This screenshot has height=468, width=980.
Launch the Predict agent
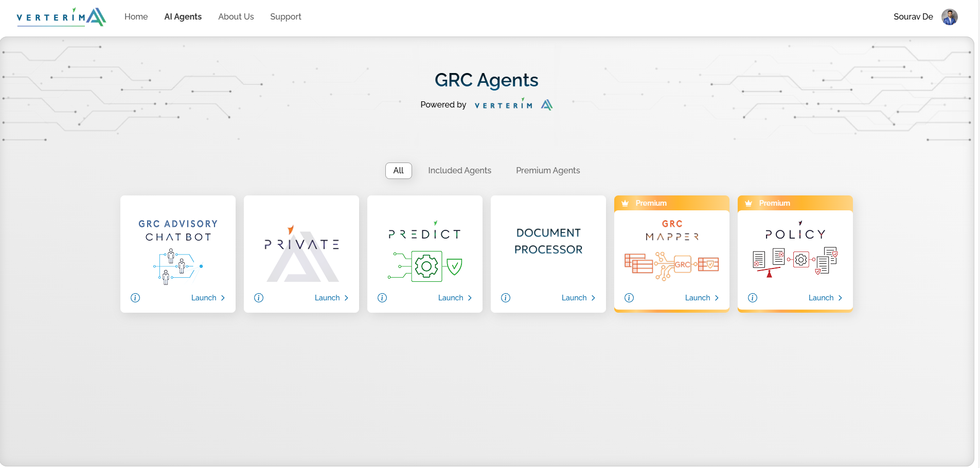[455, 298]
